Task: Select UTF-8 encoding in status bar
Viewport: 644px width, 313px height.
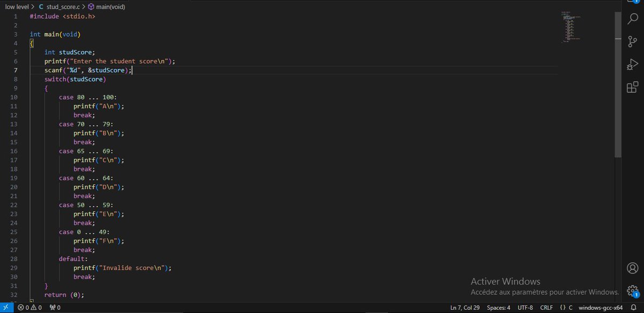Action: [x=525, y=307]
